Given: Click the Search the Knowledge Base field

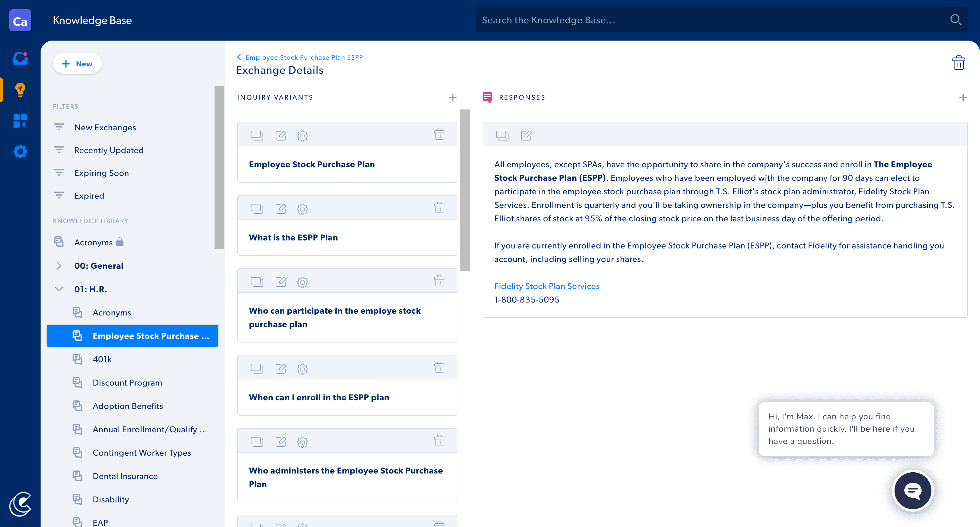Looking at the screenshot, I should tap(711, 20).
